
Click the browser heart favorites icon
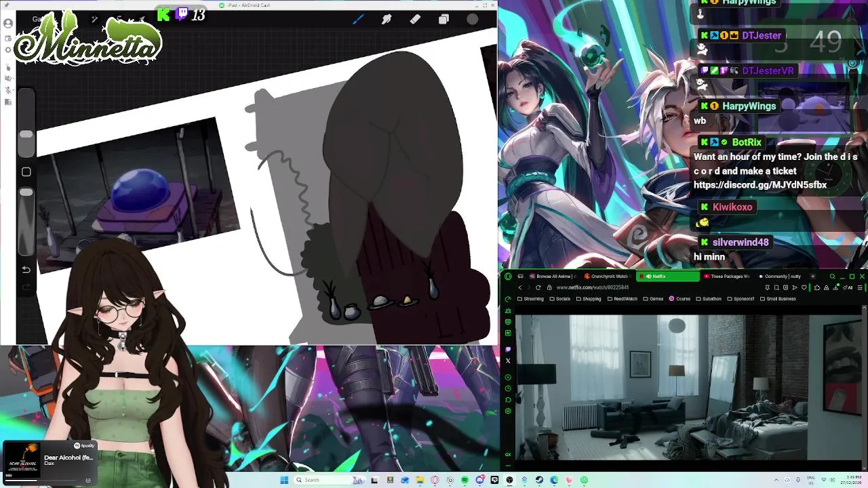(804, 287)
